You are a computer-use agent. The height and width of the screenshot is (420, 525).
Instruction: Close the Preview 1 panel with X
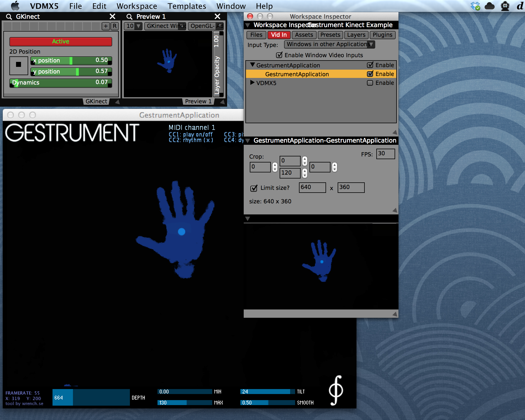[x=217, y=17]
